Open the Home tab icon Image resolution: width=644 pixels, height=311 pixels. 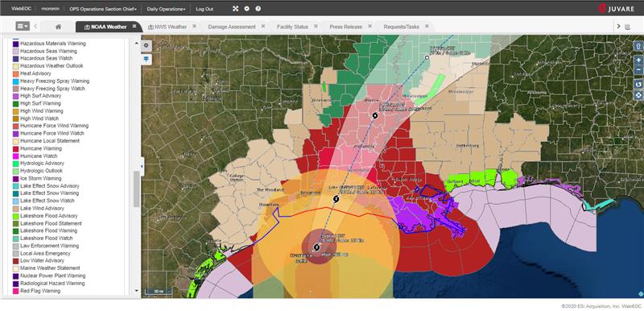tap(58, 27)
